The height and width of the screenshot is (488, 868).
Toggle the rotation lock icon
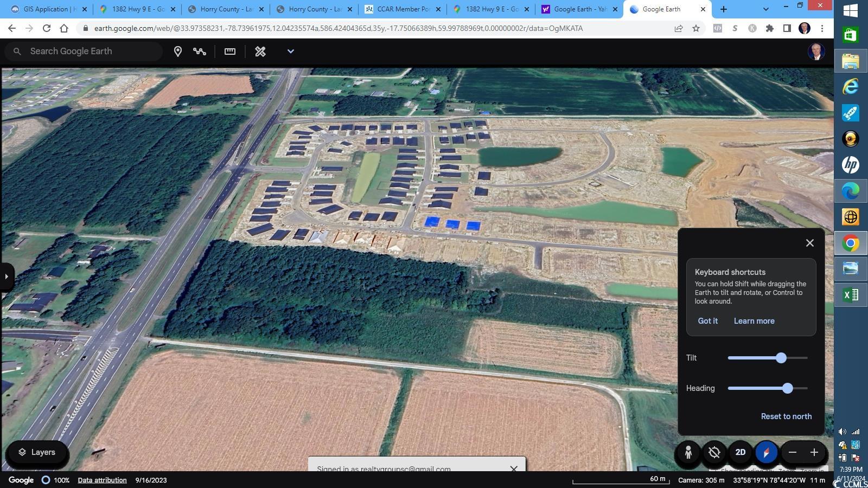[x=714, y=452]
